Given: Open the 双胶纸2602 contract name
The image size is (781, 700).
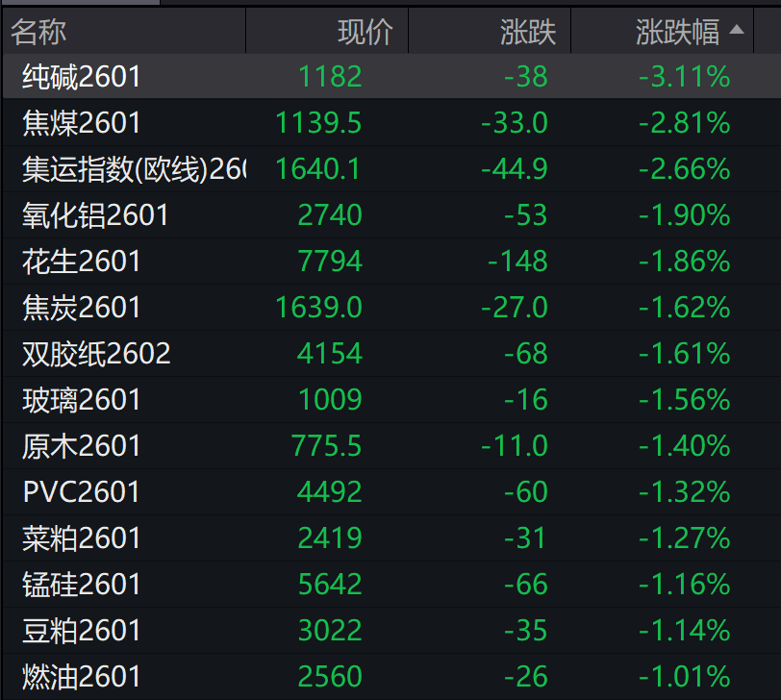Looking at the screenshot, I should click(96, 353).
